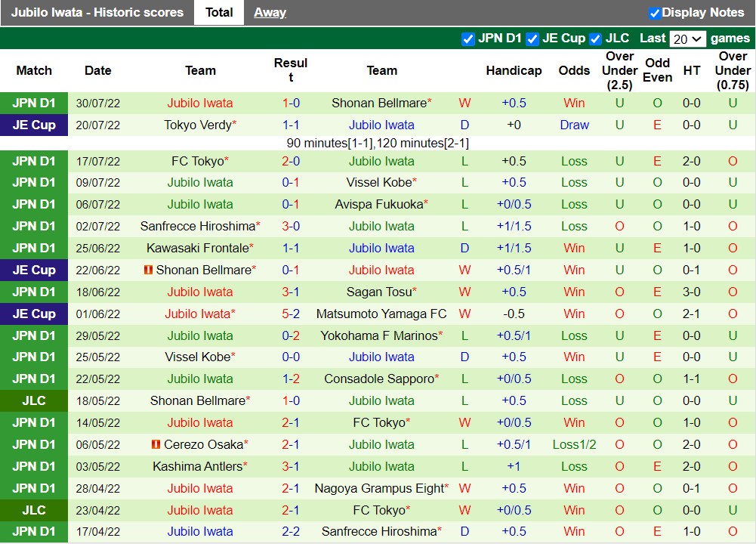
Task: Open Kashima Antlers team link
Action: click(x=198, y=467)
